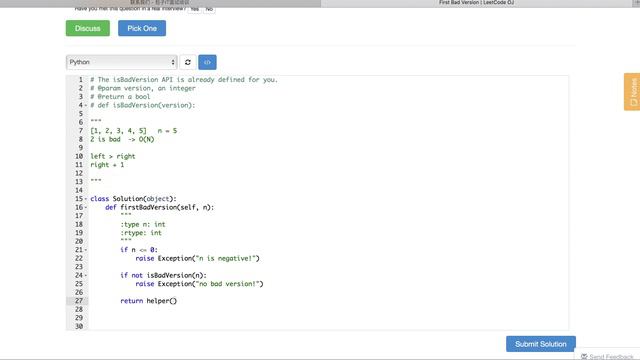Viewport: 640px width, 360px height.
Task: Click the empty line 29 in the editor
Action: (x=327, y=318)
